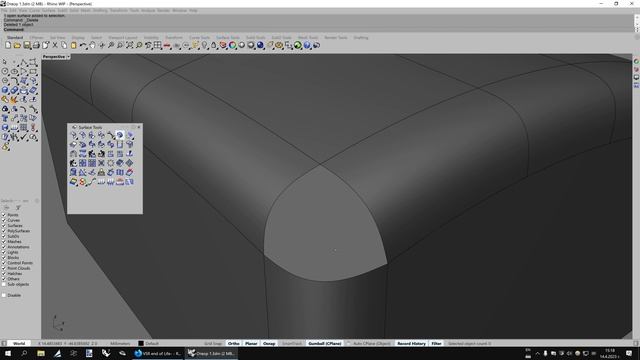Toggle Record History in status bar

tap(411, 343)
